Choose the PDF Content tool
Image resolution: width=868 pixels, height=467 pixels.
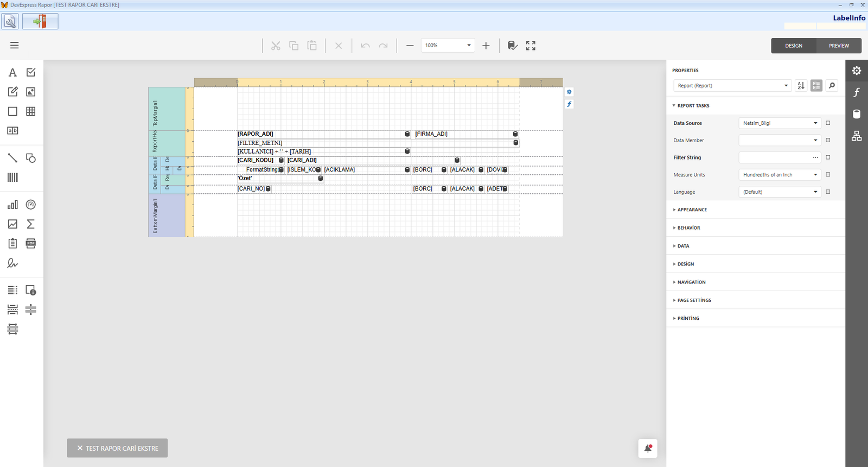(x=31, y=243)
